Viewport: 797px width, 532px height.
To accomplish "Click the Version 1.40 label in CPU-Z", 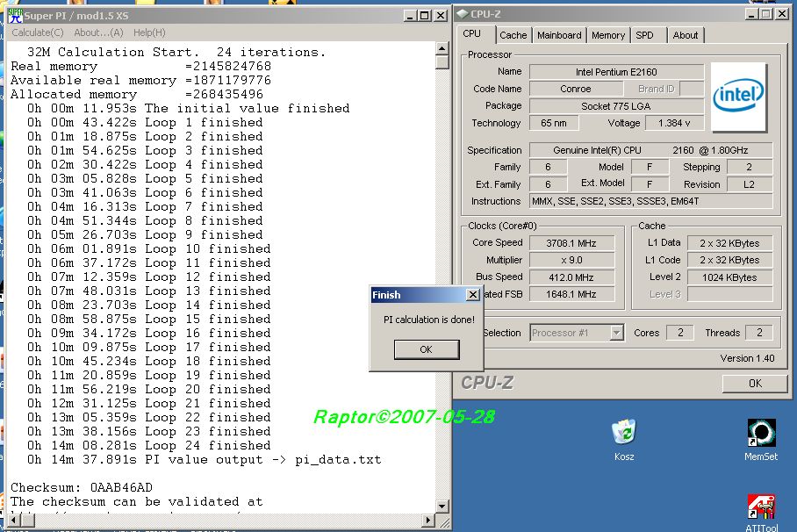I will 747,358.
